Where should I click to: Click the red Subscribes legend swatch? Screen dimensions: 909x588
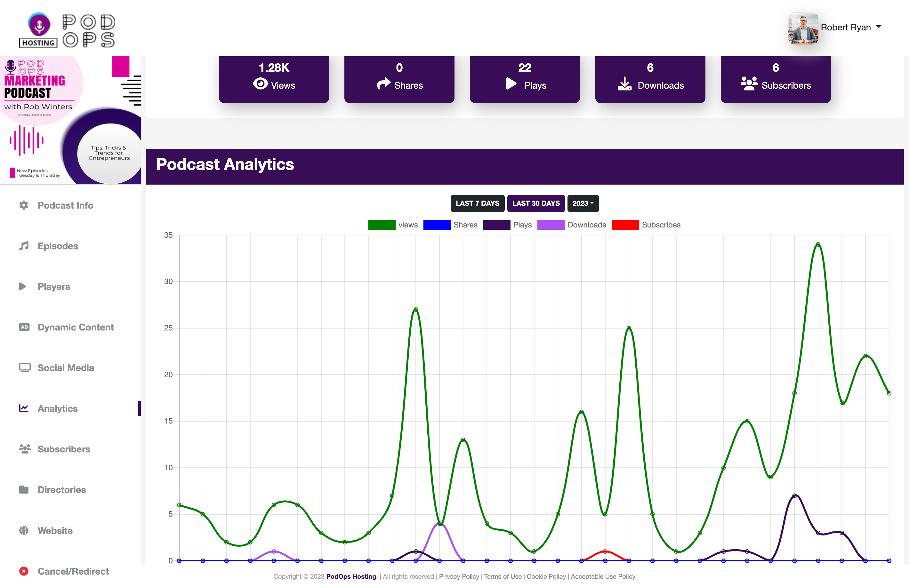tap(625, 225)
